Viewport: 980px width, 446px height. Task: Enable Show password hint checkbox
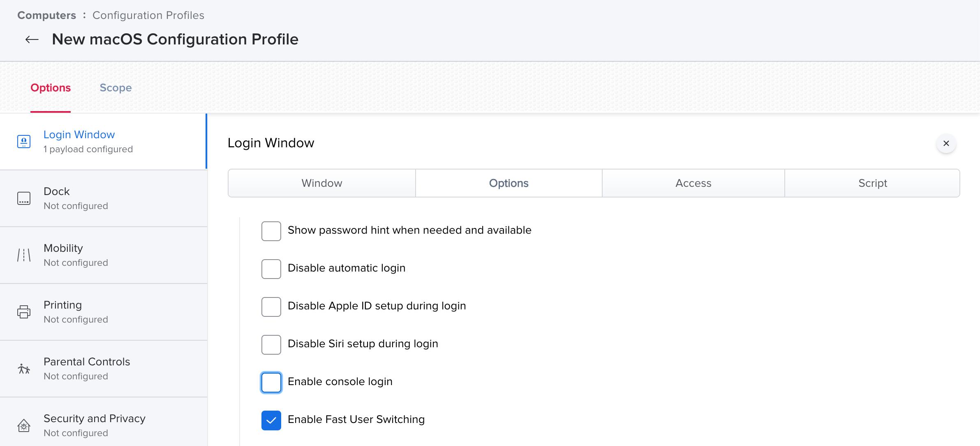pyautogui.click(x=271, y=231)
